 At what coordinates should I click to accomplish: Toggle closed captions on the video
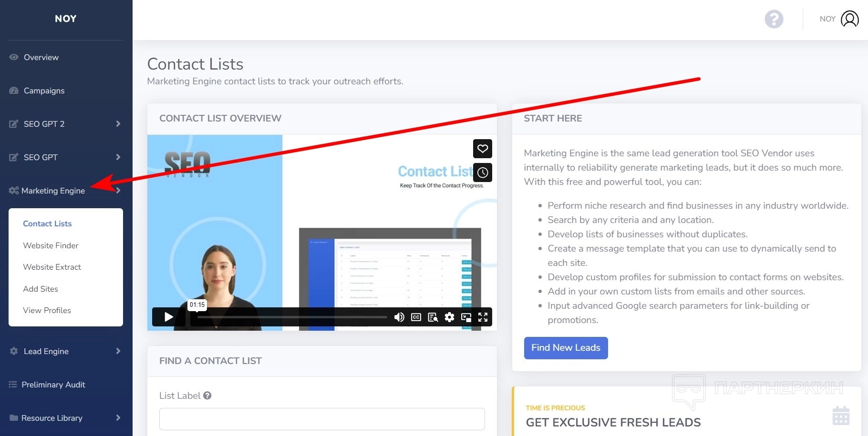(x=416, y=317)
